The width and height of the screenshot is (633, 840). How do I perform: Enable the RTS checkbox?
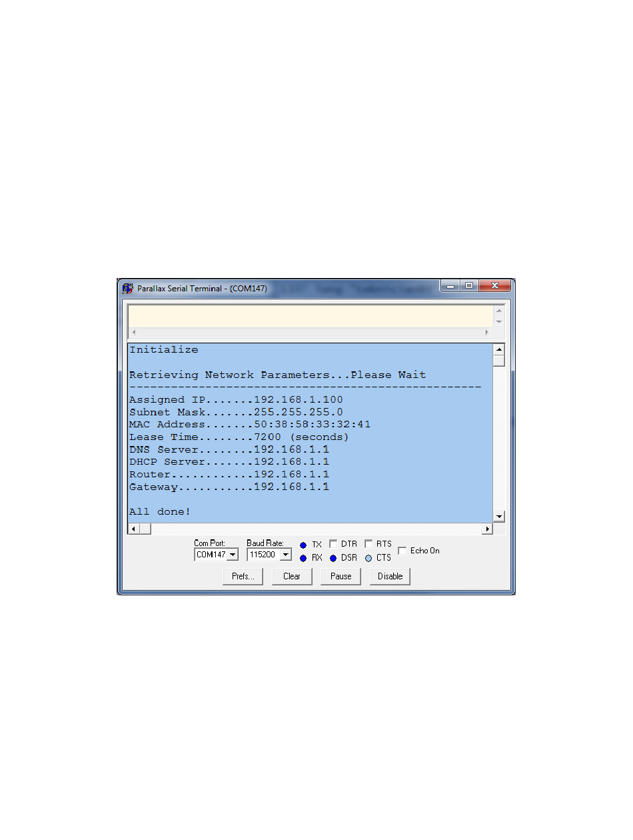click(x=368, y=544)
